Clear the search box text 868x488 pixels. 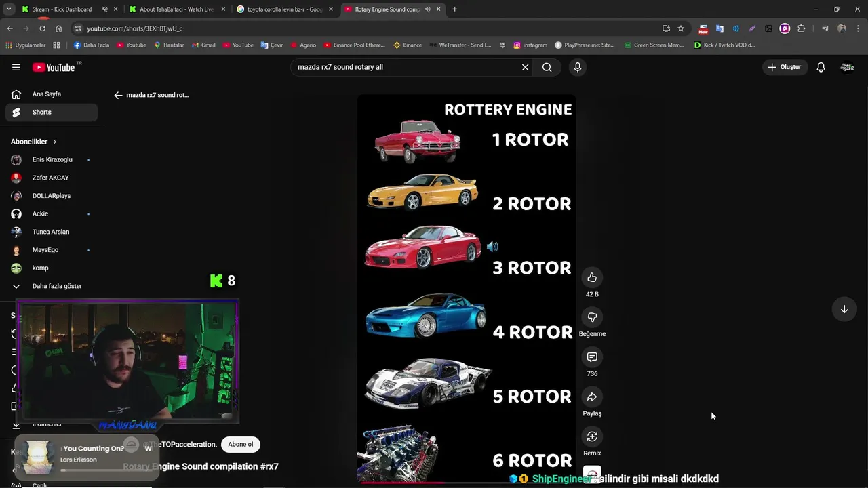pos(525,67)
